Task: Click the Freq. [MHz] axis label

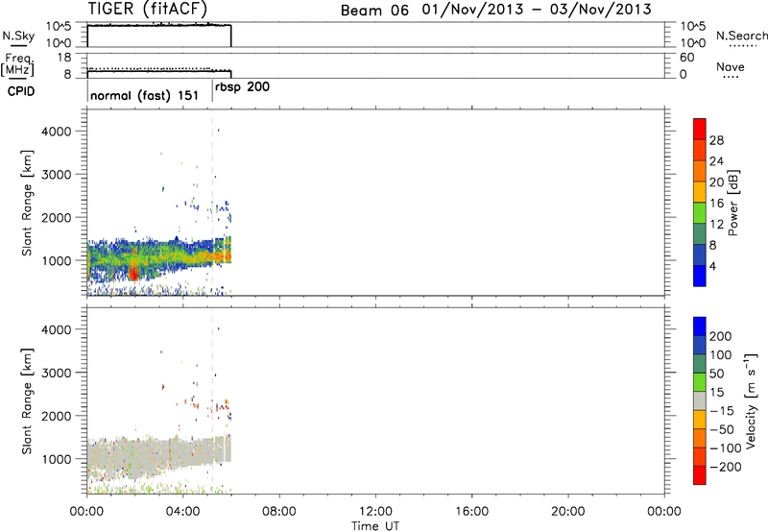Action: pos(17,64)
